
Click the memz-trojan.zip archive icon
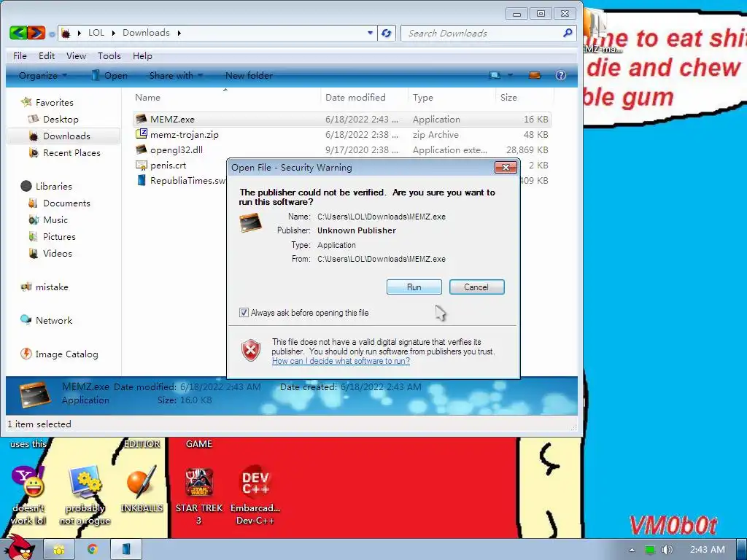(x=141, y=134)
